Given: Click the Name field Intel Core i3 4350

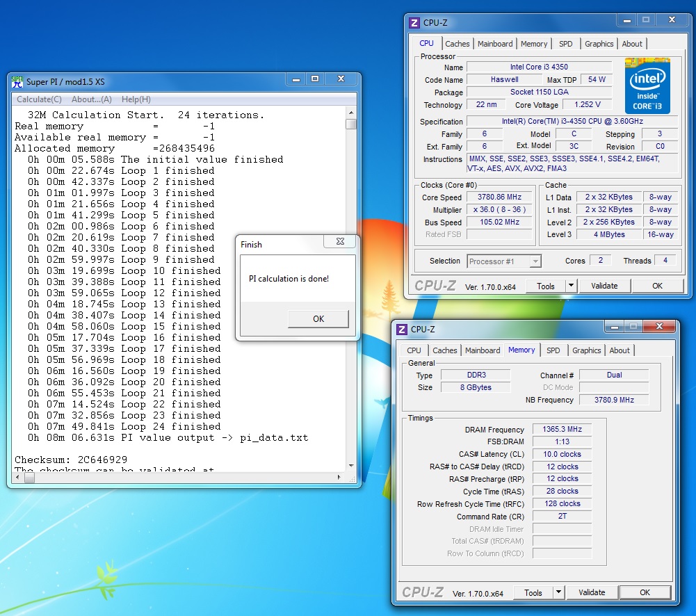Looking at the screenshot, I should coord(539,67).
